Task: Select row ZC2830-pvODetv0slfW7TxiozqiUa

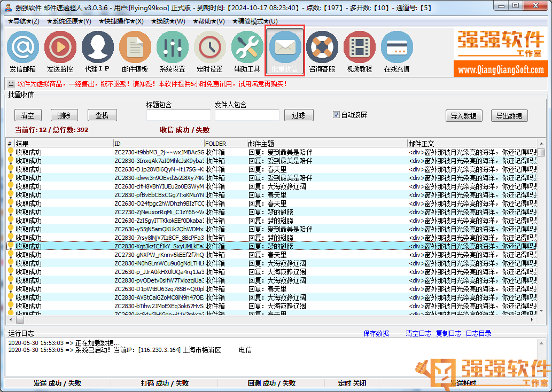Action: click(x=272, y=280)
